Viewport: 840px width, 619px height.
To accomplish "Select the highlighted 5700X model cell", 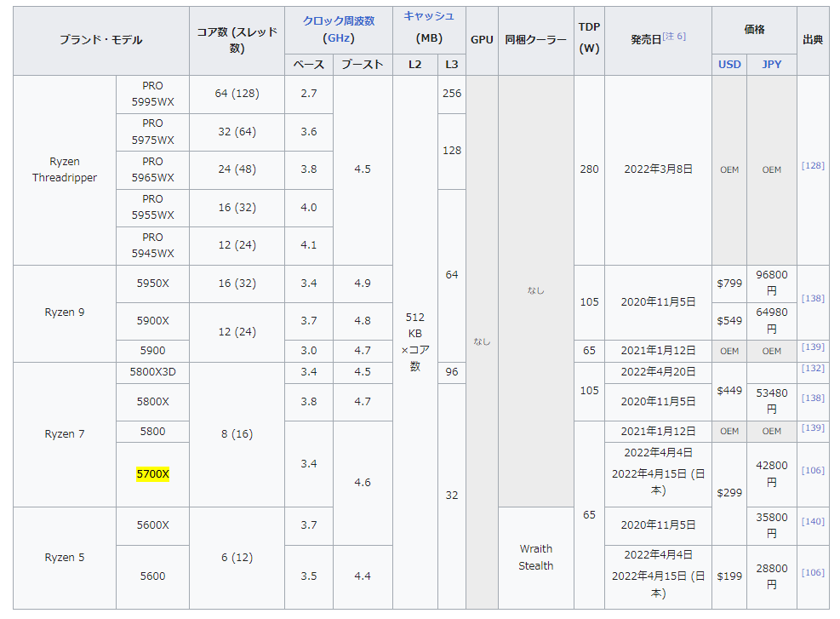I will (152, 474).
